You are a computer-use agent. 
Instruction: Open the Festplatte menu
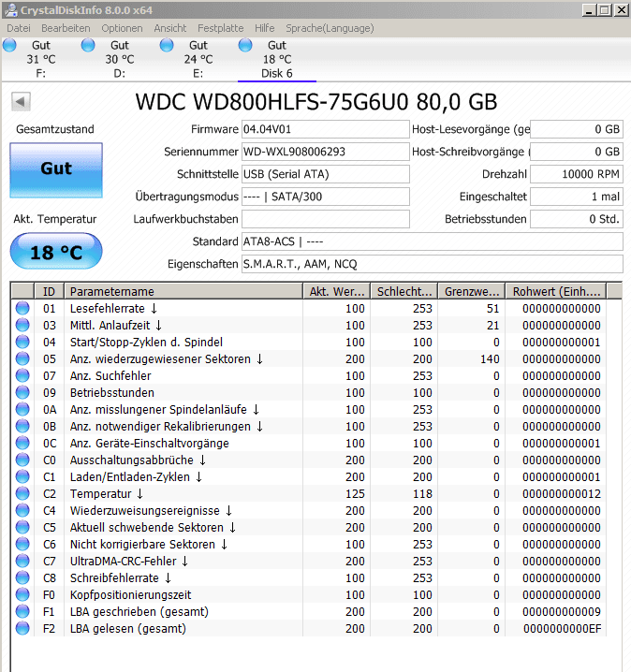(220, 28)
